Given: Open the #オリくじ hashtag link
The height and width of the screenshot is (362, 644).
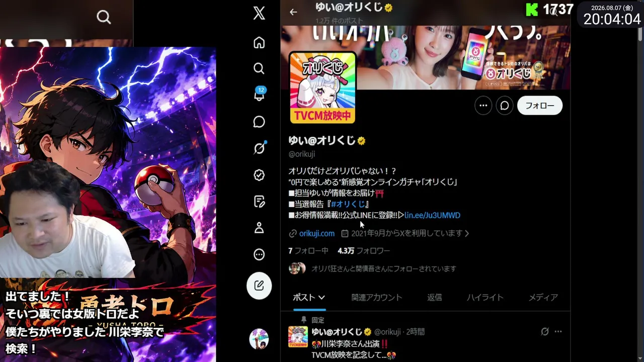Looking at the screenshot, I should pos(348,204).
